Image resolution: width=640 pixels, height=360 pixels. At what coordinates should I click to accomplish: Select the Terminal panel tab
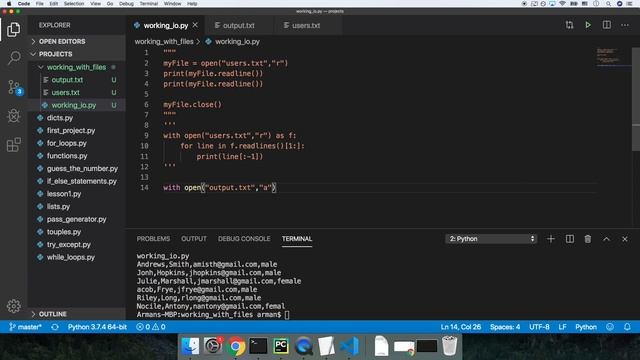[x=297, y=239]
